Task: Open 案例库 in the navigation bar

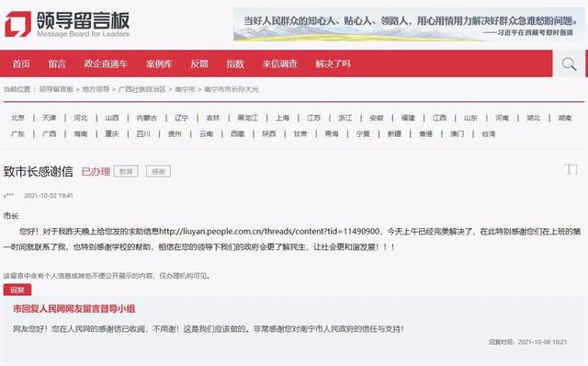Action: pos(159,63)
